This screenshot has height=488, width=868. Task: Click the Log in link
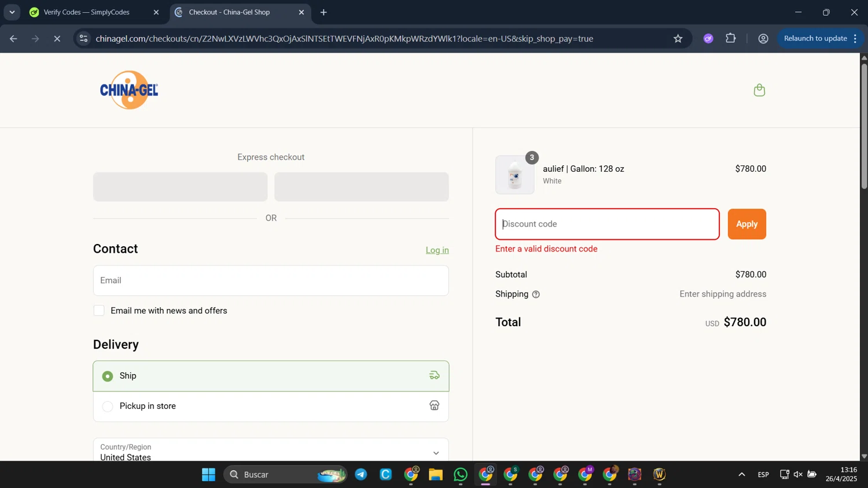point(437,250)
